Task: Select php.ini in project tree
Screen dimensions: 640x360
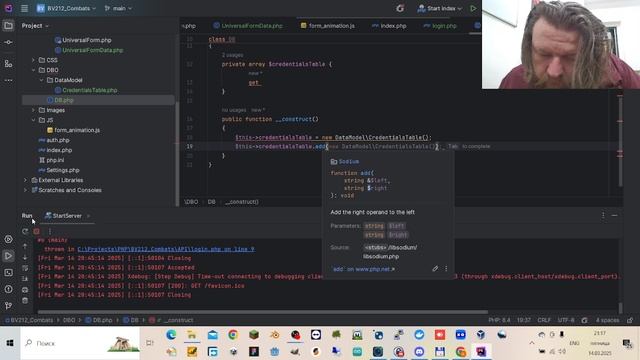Action: [55, 160]
